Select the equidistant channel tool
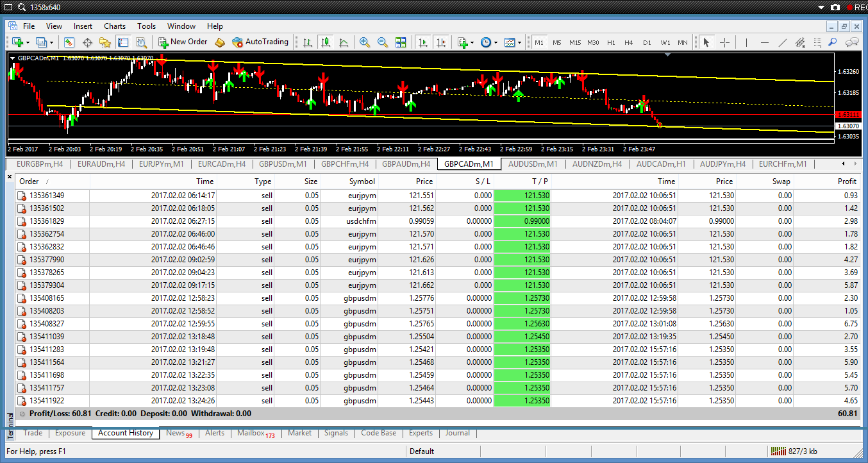Image resolution: width=868 pixels, height=463 pixels. tap(800, 42)
